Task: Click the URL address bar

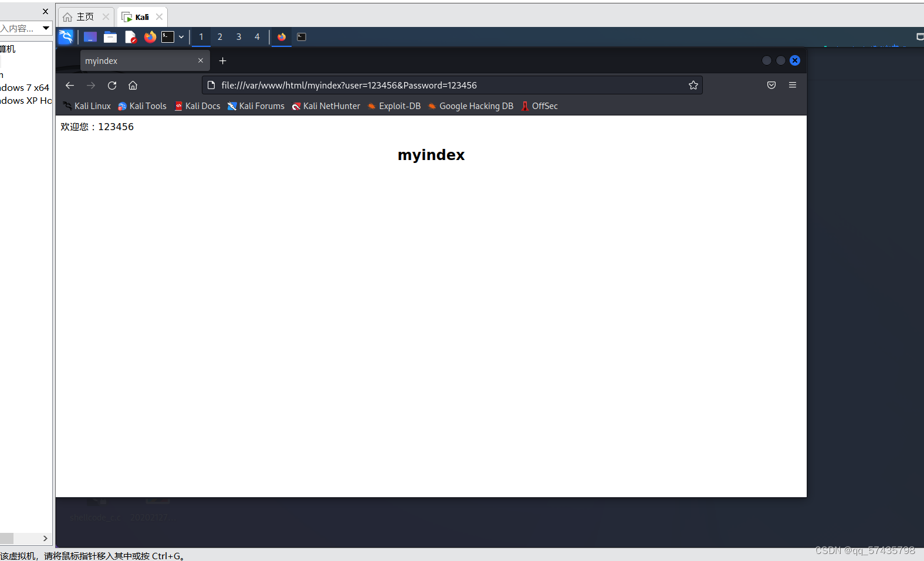Action: (452, 85)
